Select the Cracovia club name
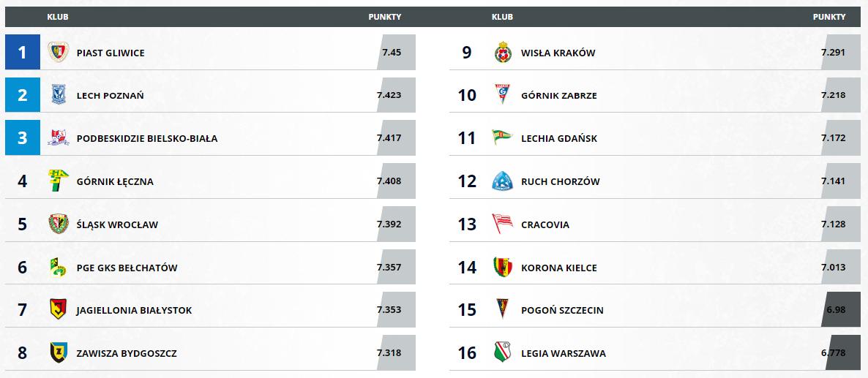Viewport: 868px width, 378px height. pos(545,225)
